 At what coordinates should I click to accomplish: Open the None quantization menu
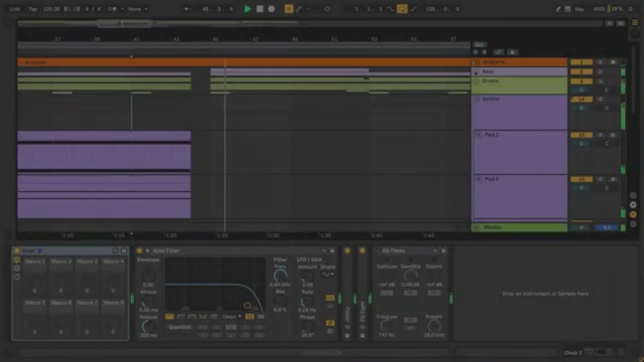coord(138,9)
